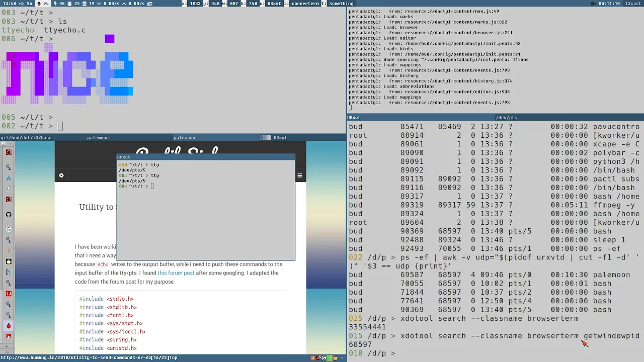Click the getwindowpid word in terminal command
Image resolution: width=644 pixels, height=362 pixels.
pos(611,336)
